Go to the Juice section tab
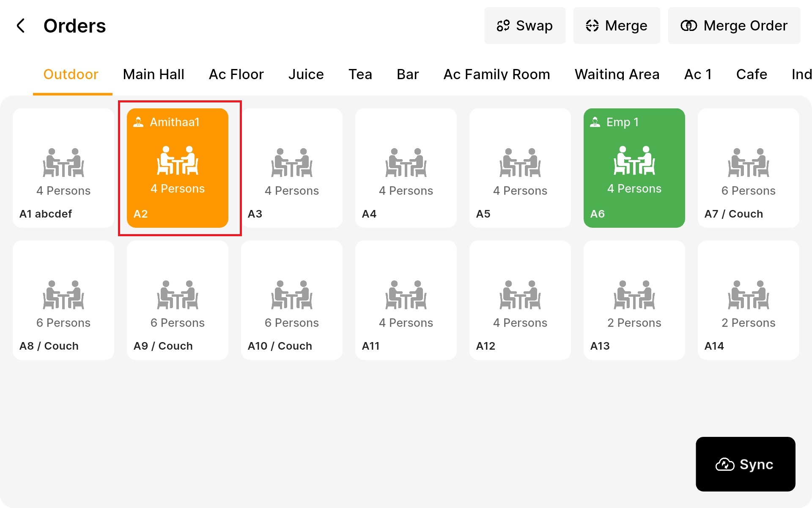 [x=306, y=75]
